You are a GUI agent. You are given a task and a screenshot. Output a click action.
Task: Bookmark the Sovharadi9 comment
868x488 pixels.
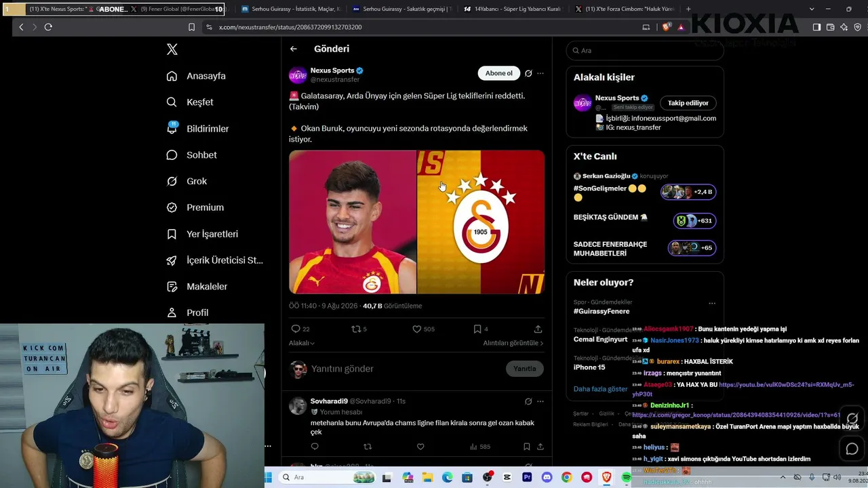click(527, 447)
